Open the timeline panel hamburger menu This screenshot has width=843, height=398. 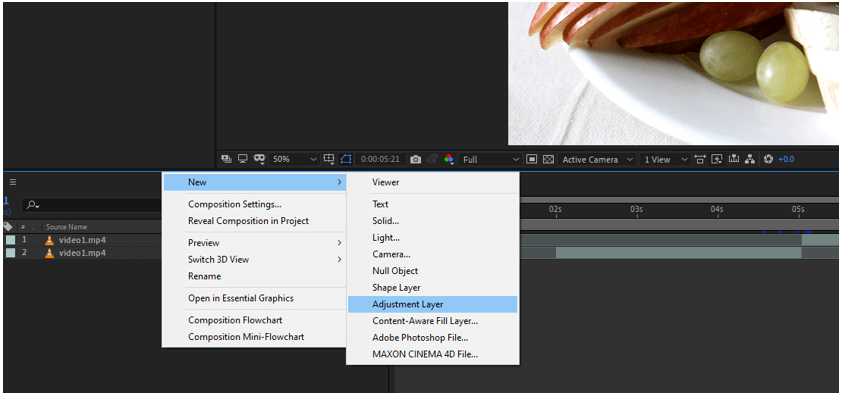(x=12, y=182)
